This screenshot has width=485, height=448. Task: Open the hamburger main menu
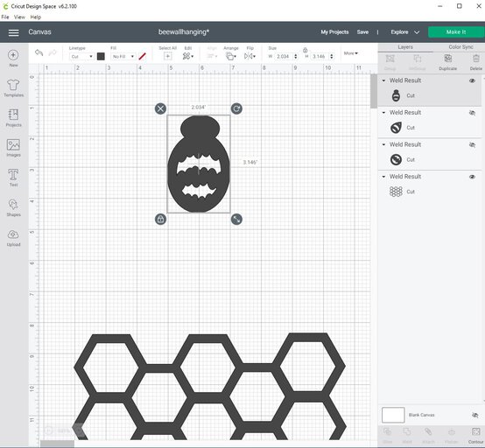point(14,32)
